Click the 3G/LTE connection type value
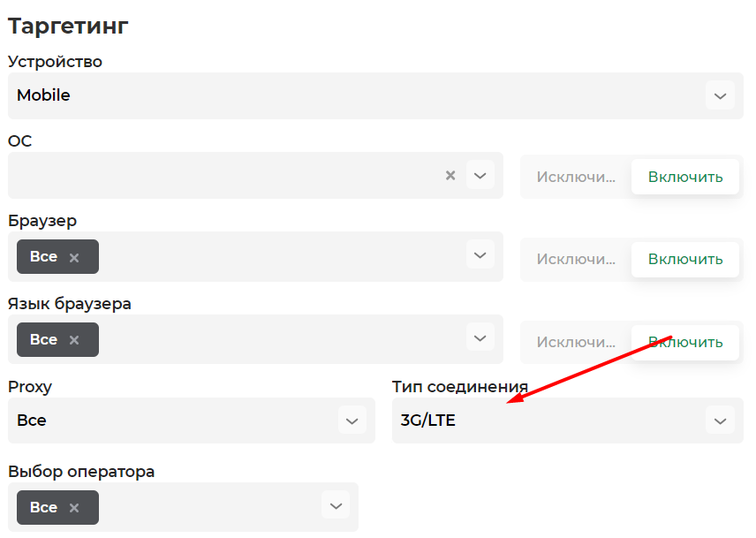756x538 pixels. point(428,421)
